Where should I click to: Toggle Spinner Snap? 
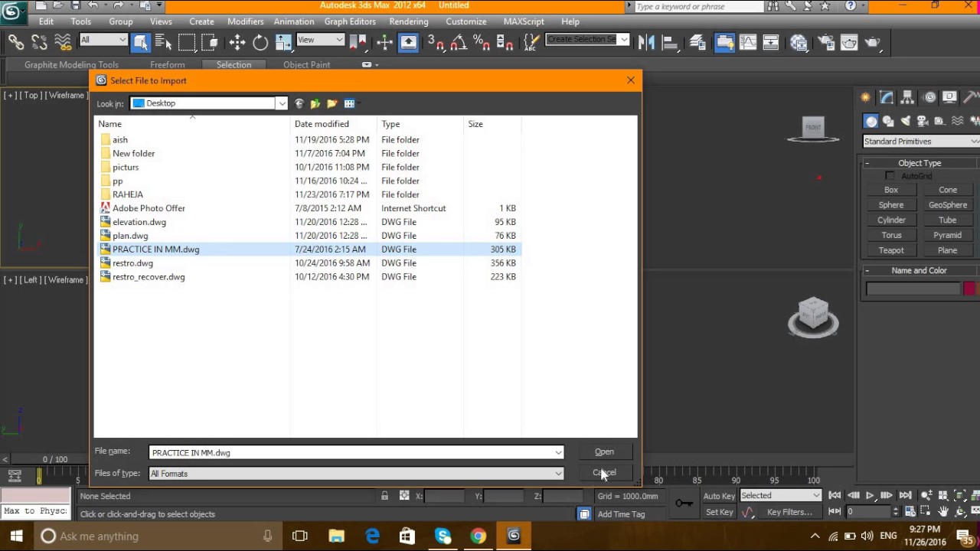pos(505,42)
